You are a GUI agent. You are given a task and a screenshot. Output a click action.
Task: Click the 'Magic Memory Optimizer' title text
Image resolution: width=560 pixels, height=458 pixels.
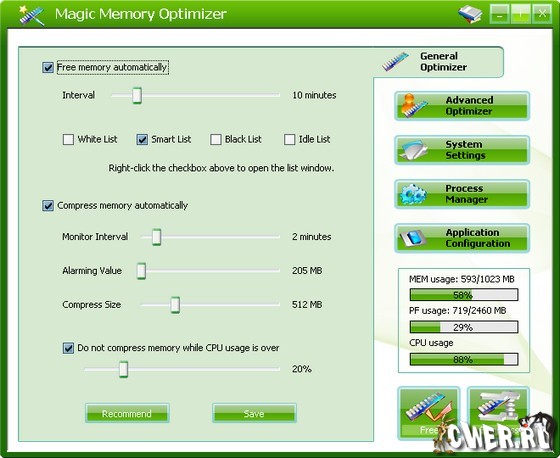(x=141, y=14)
